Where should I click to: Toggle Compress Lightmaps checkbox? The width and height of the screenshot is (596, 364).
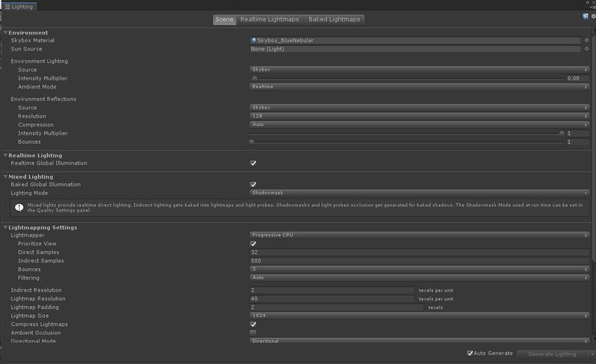[253, 324]
